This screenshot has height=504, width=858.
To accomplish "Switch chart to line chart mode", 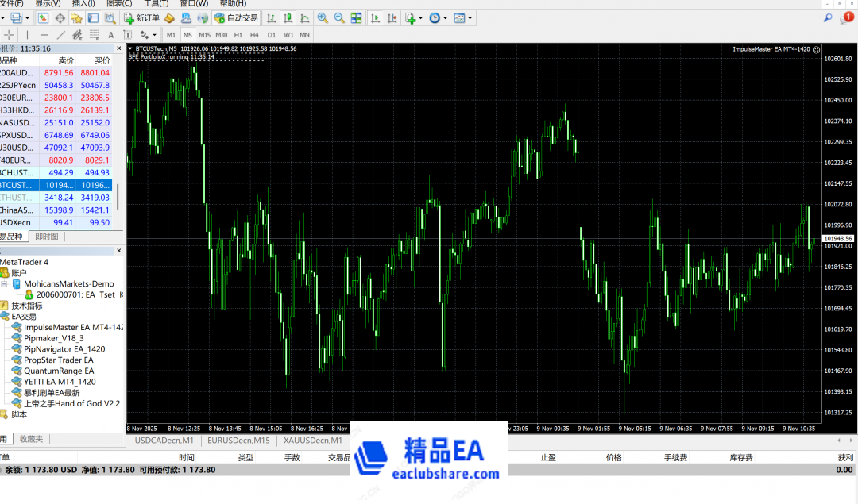I will [304, 17].
